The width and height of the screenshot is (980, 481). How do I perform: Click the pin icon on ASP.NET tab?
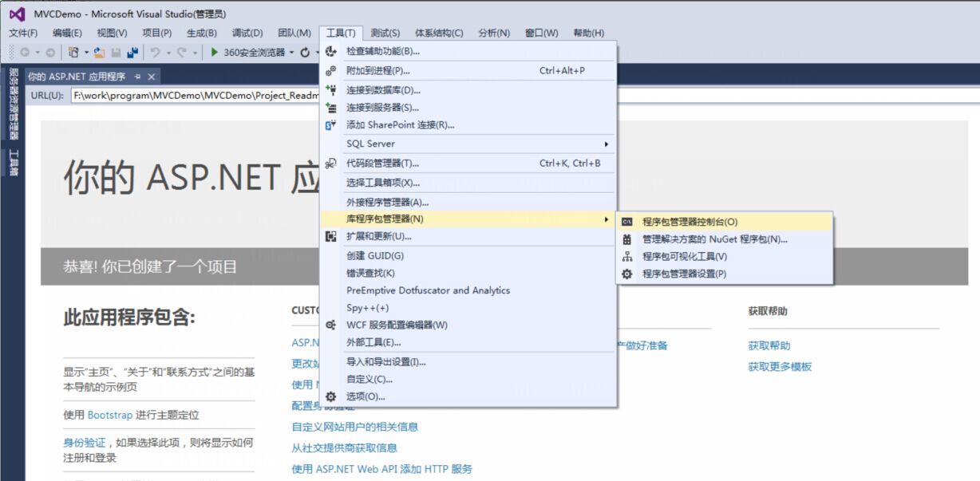137,77
